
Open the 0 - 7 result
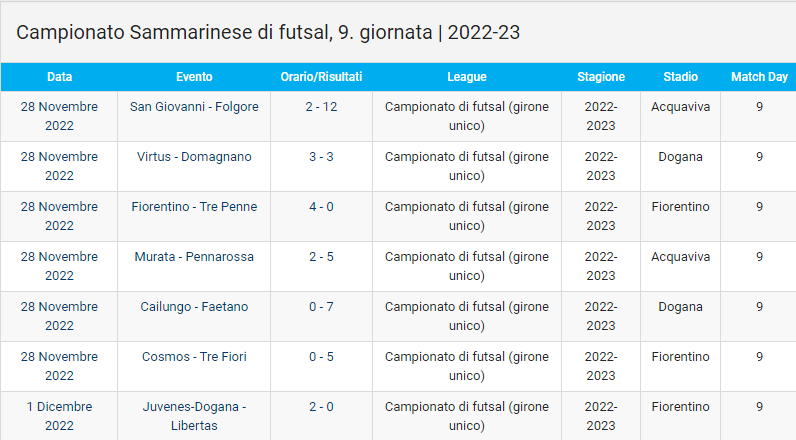tap(321, 307)
